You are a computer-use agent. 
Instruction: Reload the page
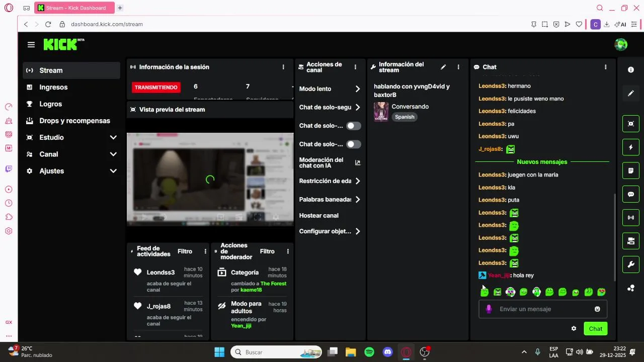[48, 24]
